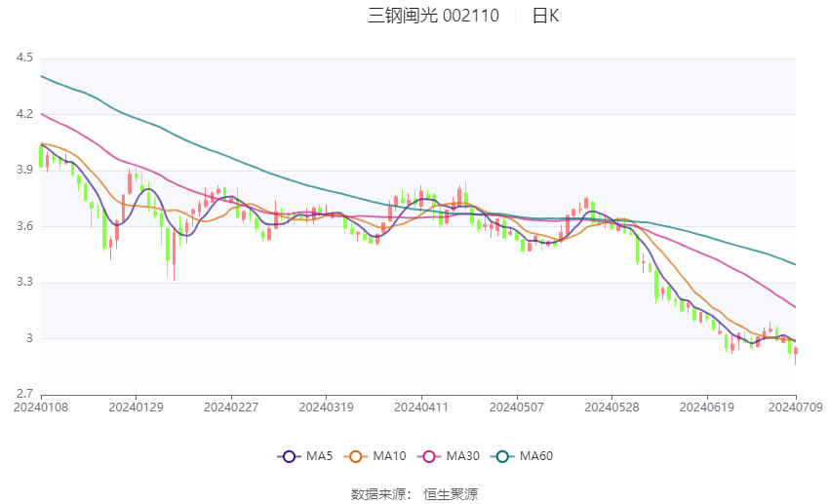829x504 pixels.
Task: Click the MA60 legend text label
Action: tap(536, 456)
